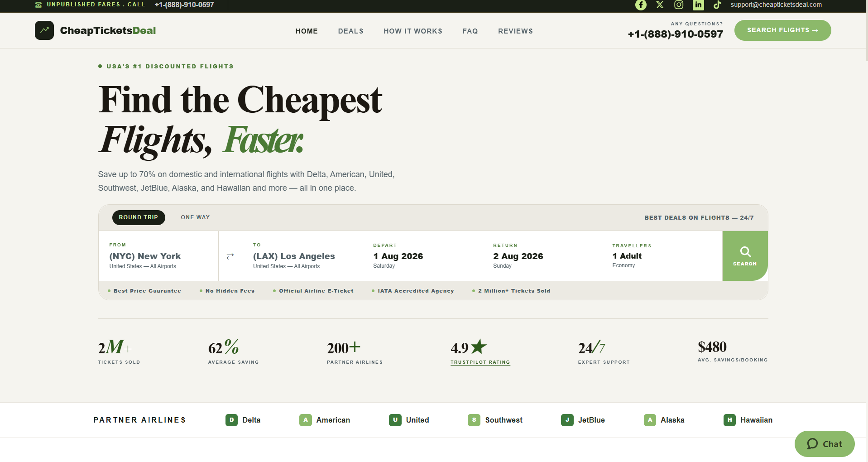Click the United partner airline name
Screen dimensions: 868x462
point(417,420)
